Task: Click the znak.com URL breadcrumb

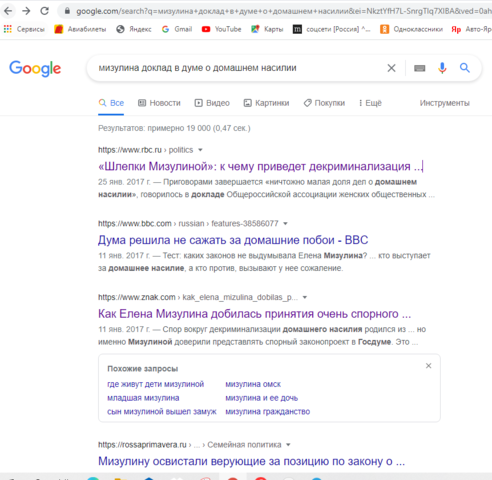Action: [198, 297]
